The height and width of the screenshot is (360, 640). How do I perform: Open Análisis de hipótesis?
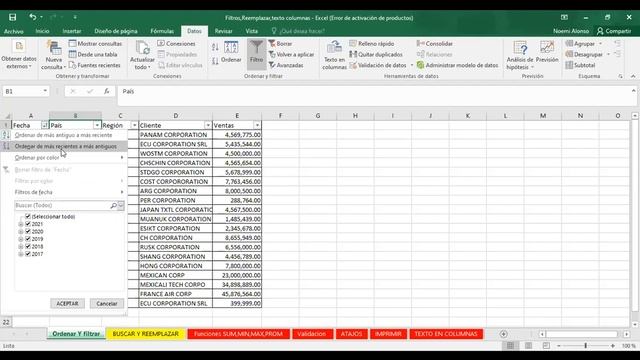tap(520, 55)
